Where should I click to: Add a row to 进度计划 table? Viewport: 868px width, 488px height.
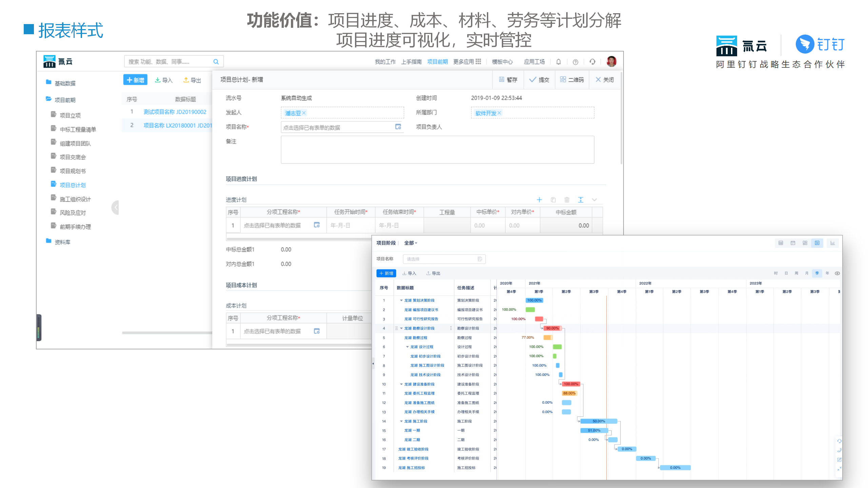tap(539, 200)
